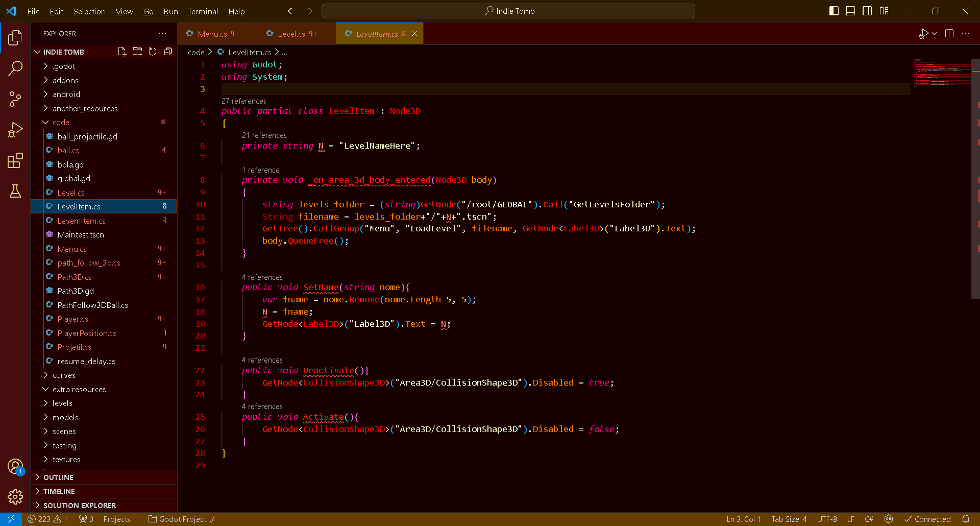Open the Search view icon

[15, 68]
